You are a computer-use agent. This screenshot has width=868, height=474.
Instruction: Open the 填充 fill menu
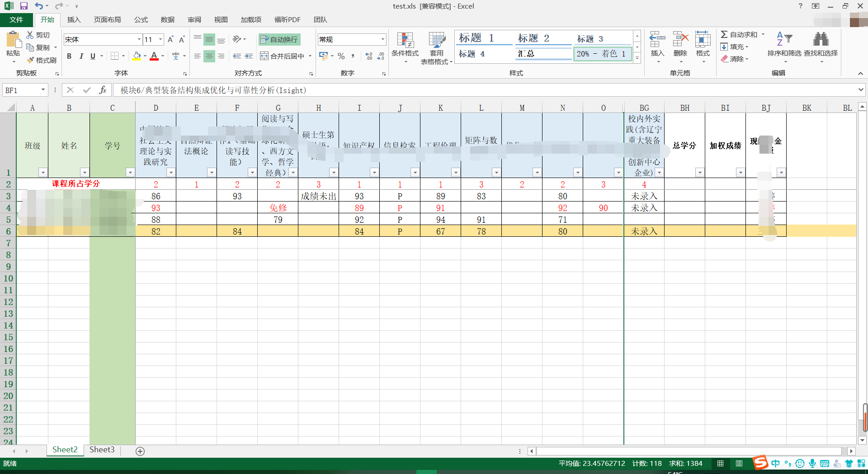(734, 47)
